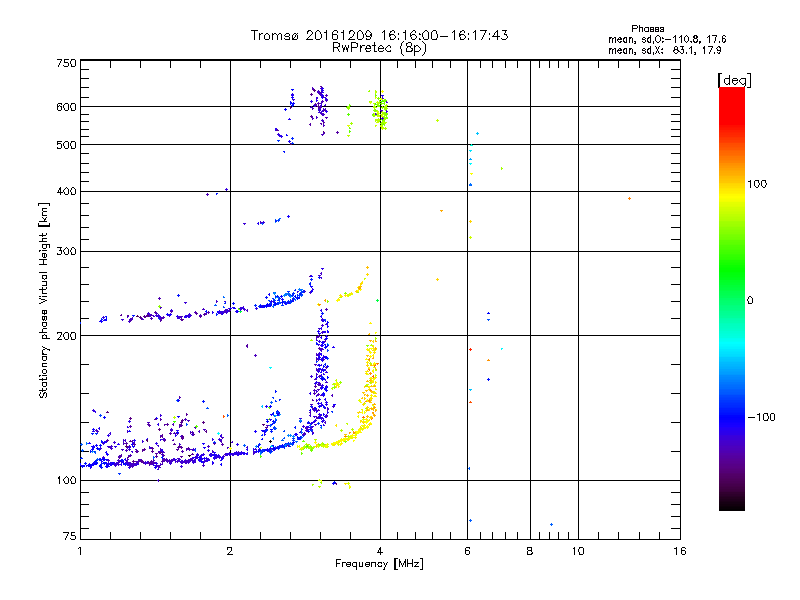Click the colorbar tick label '100'
The height and width of the screenshot is (600, 800).
[757, 184]
